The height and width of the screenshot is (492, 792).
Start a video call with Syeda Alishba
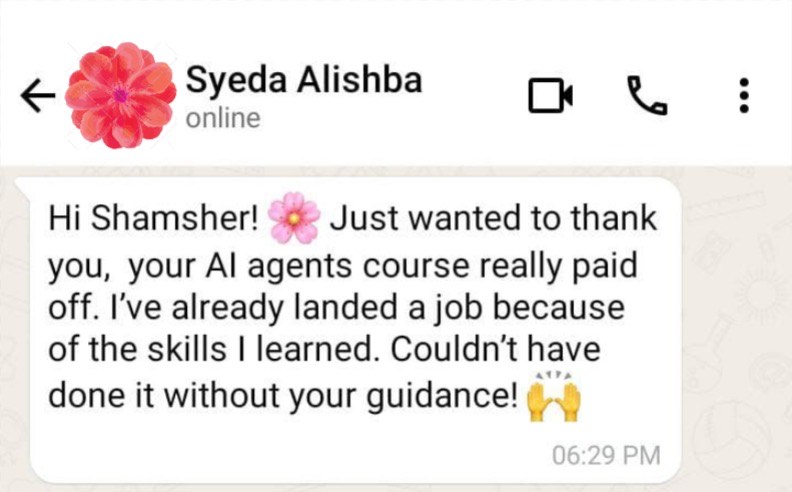click(551, 95)
